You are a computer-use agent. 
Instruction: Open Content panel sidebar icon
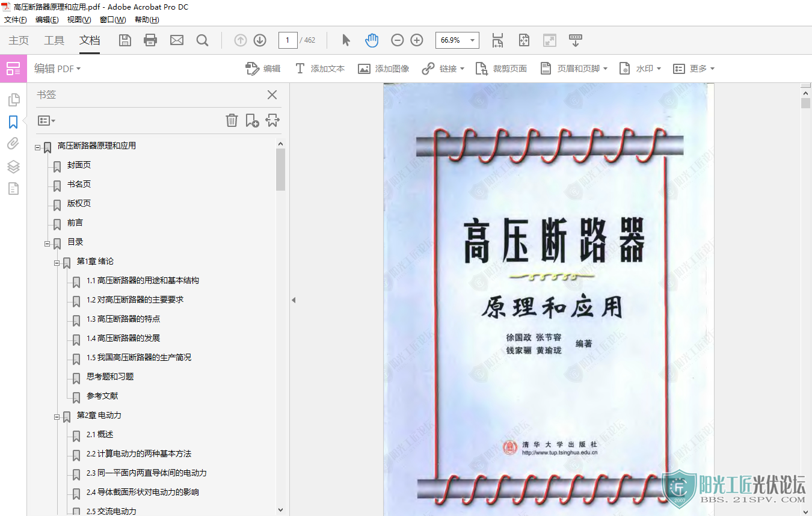coord(13,189)
